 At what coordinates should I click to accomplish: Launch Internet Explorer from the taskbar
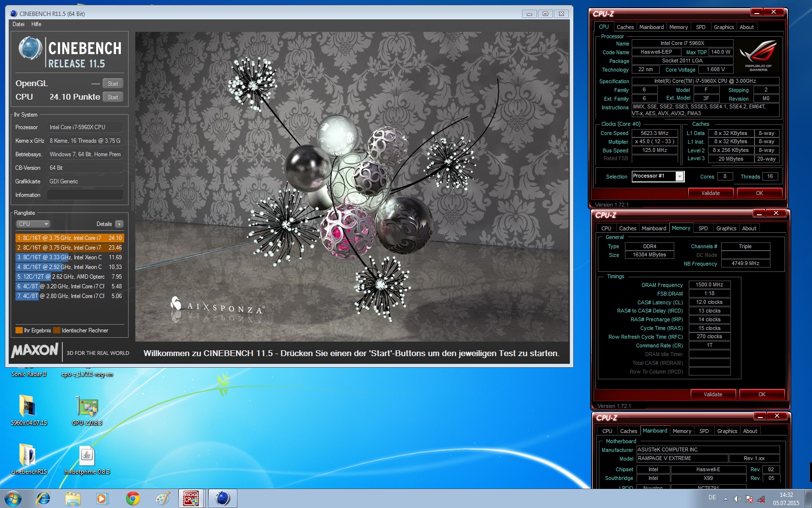[43, 498]
